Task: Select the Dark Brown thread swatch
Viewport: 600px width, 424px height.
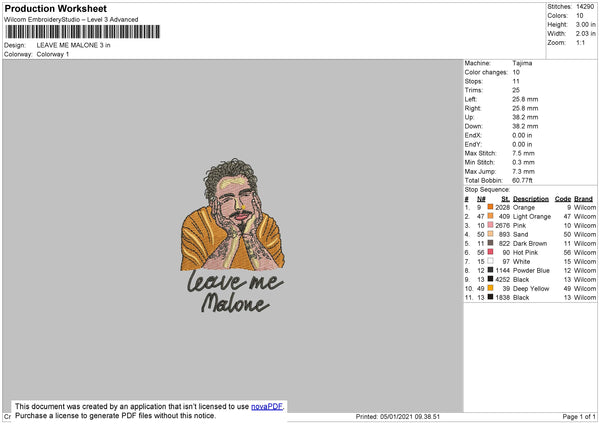Action: point(490,243)
